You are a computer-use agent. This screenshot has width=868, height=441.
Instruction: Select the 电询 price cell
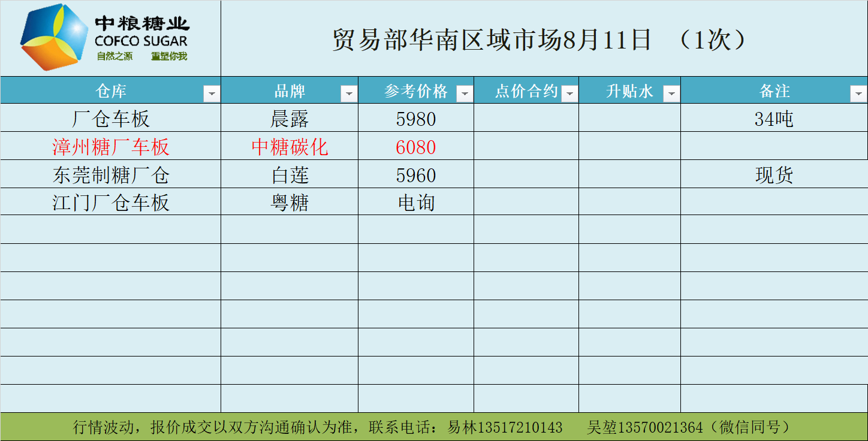coord(416,203)
